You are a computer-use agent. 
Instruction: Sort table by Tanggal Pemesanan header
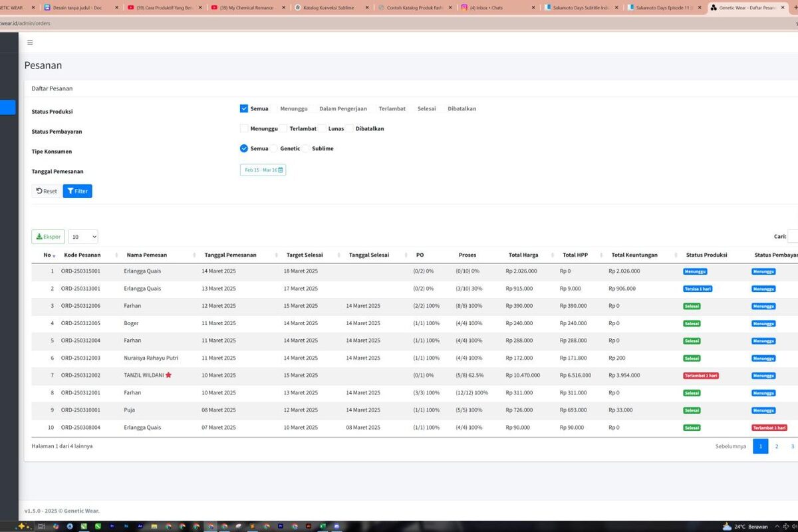[x=230, y=255]
